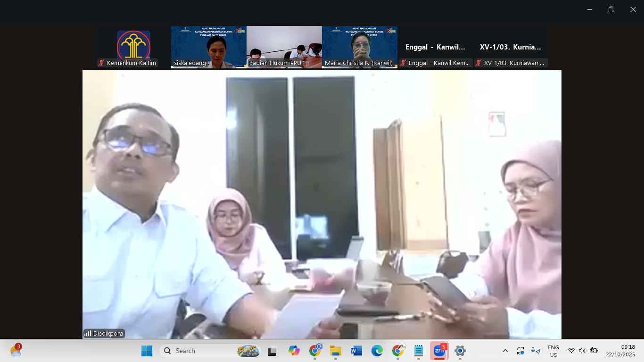Open the Notepad app in the taskbar
The image size is (644, 362).
418,351
